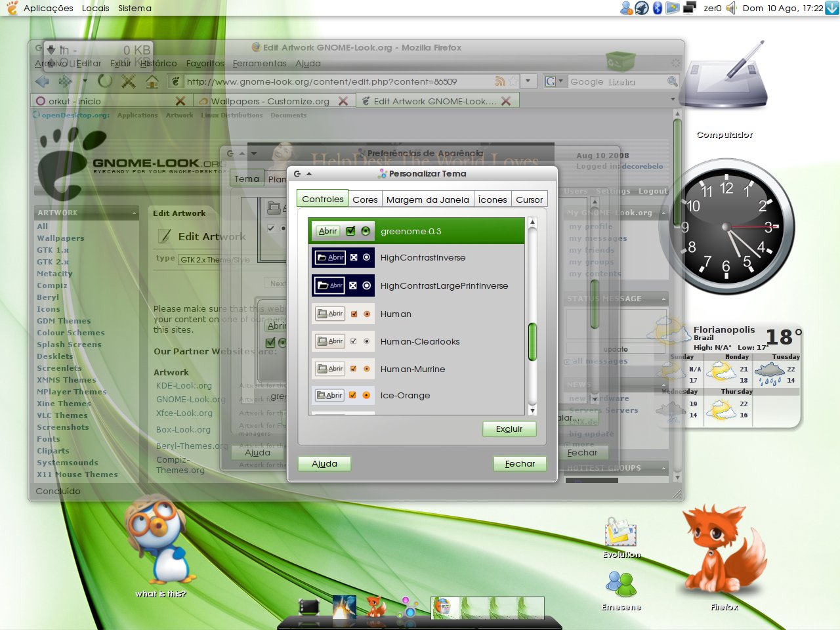This screenshot has height=630, width=840.
Task: Select first workspace in the dock pager
Action: coord(446,608)
